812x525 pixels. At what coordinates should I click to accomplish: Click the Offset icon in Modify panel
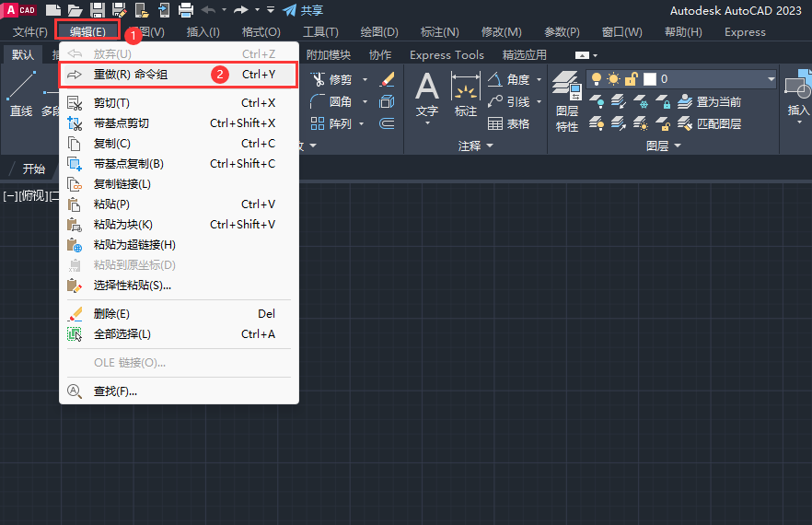click(x=387, y=123)
